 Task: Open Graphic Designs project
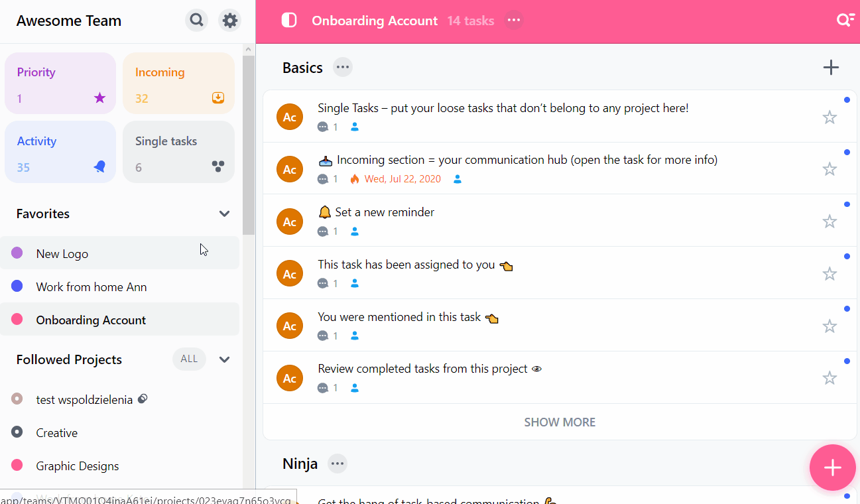pyautogui.click(x=119, y=466)
